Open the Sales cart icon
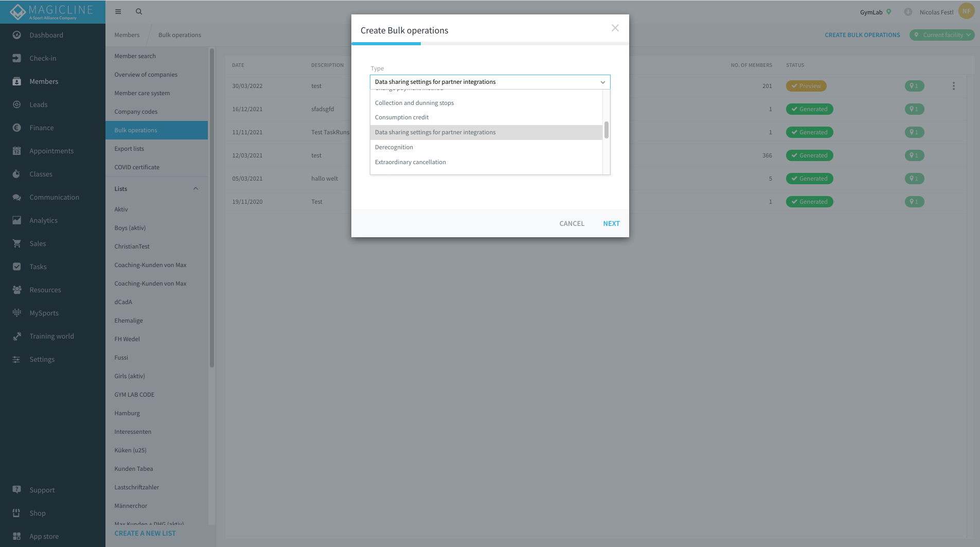Screen dimensions: 980x547 tap(16, 243)
